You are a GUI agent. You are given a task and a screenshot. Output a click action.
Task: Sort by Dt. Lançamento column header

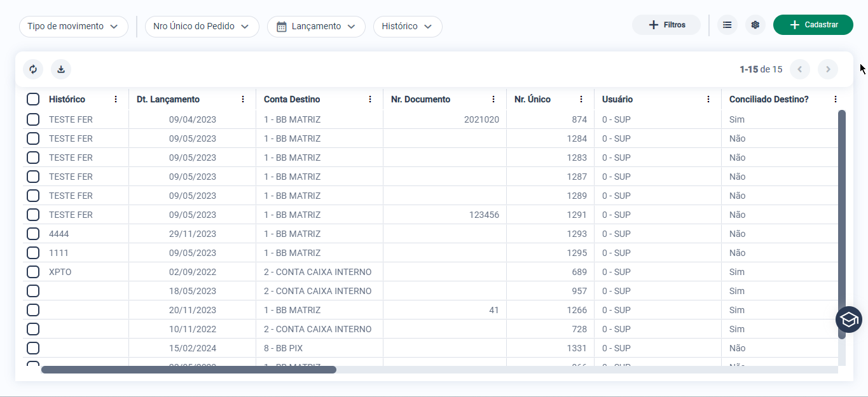coord(168,99)
